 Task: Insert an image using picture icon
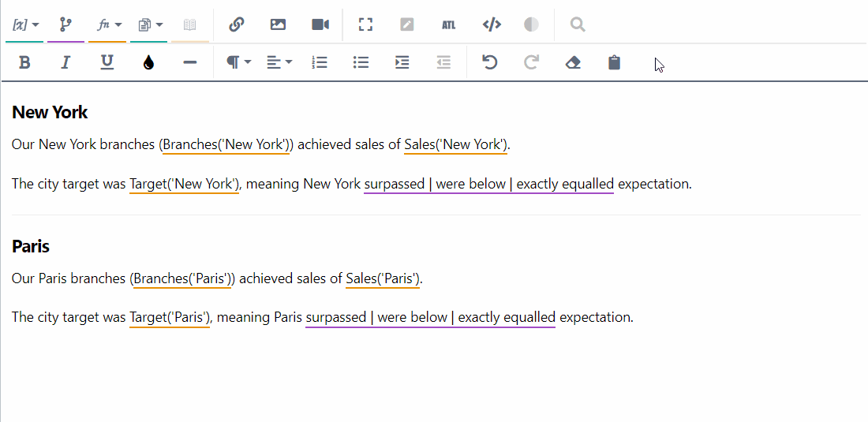(x=278, y=24)
